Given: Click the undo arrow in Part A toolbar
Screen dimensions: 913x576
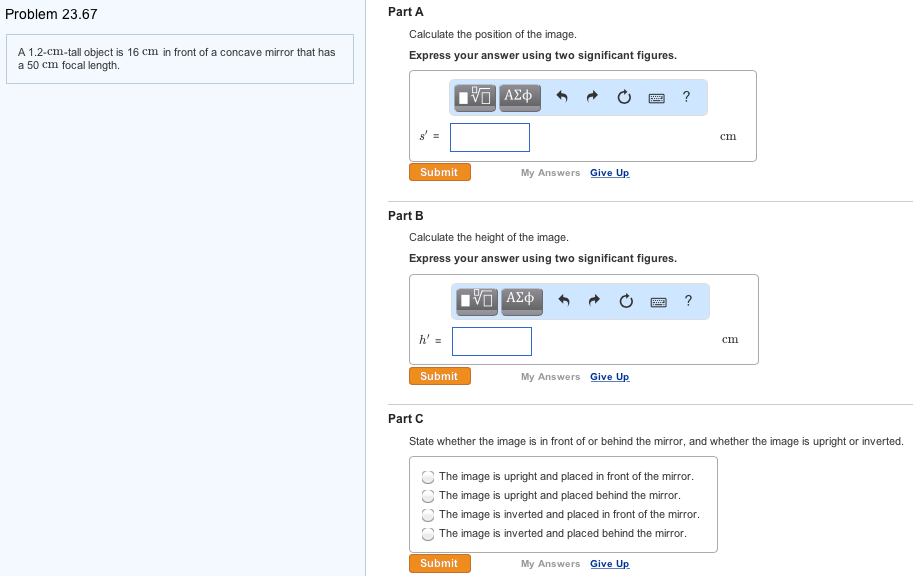Looking at the screenshot, I should click(x=562, y=97).
